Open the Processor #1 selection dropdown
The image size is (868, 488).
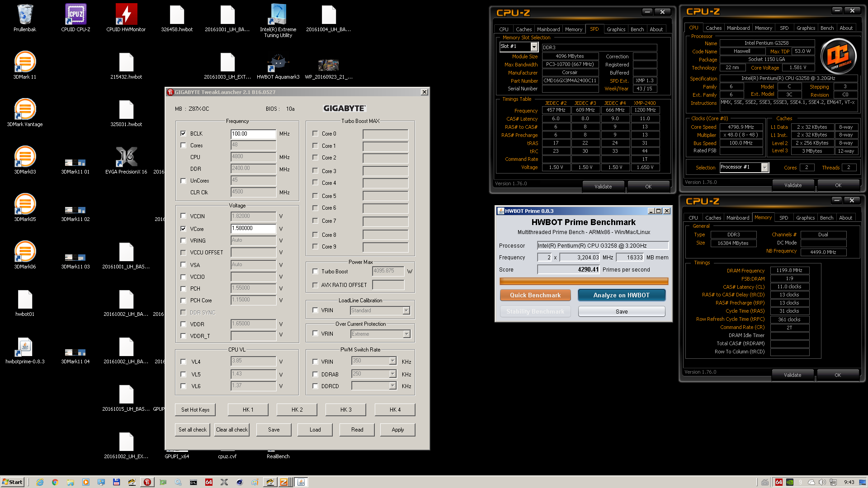[764, 167]
